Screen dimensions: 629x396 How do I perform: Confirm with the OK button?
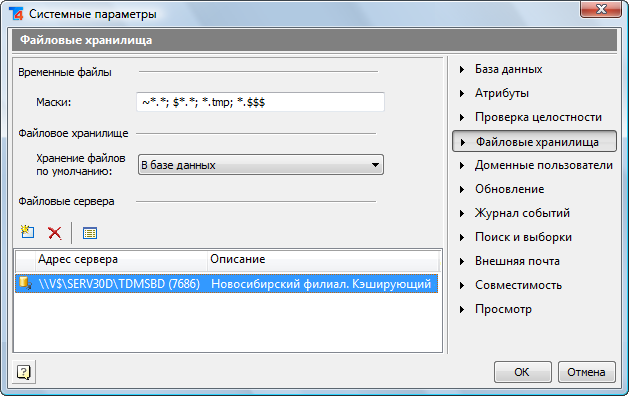522,372
